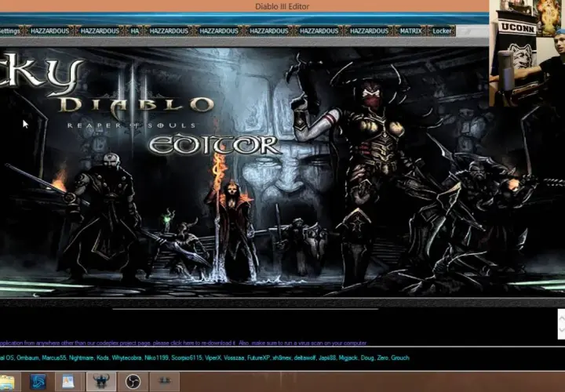The image size is (565, 392).
Task: Click the credit name Ombaum
Action: point(27,358)
